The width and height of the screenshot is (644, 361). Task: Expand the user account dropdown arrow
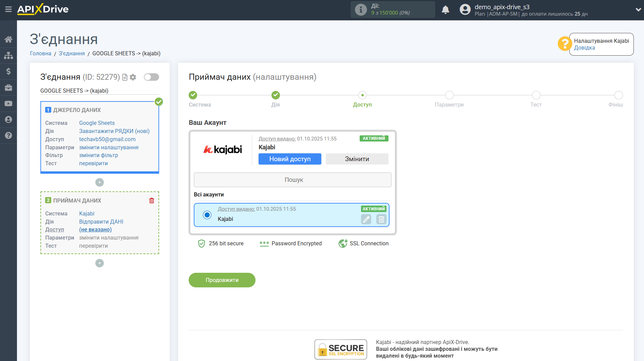(638, 10)
